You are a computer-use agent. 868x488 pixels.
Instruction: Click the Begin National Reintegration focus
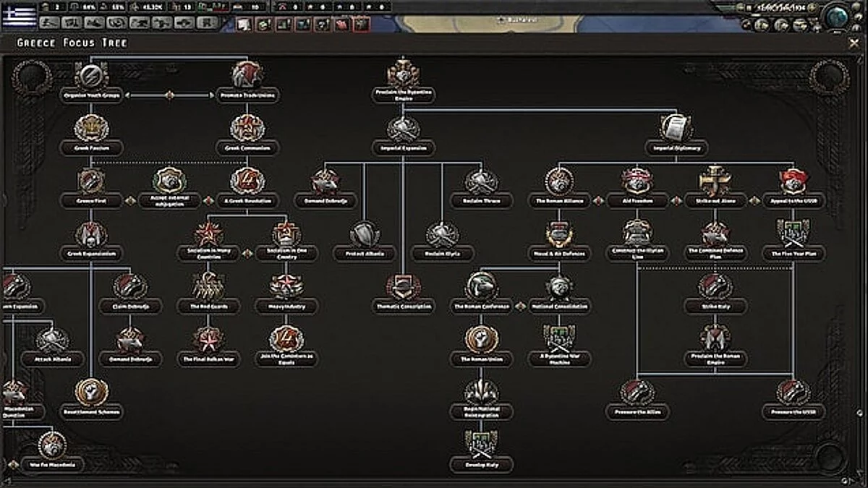coord(480,390)
